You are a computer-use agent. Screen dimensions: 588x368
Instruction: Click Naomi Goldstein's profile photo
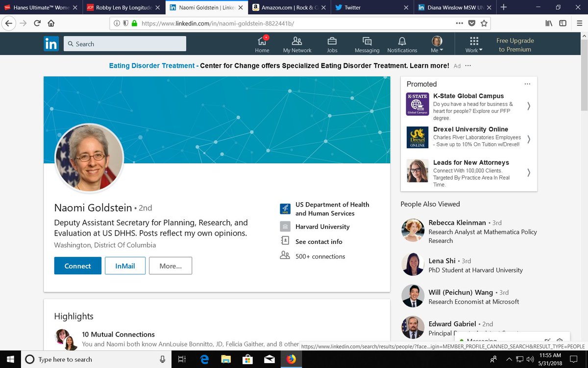pyautogui.click(x=89, y=158)
